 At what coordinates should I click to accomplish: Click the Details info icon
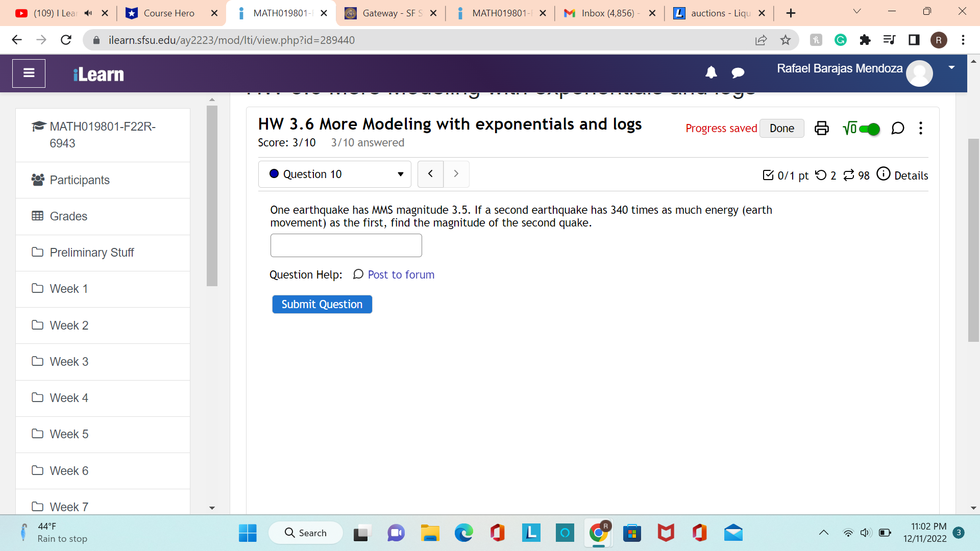884,174
